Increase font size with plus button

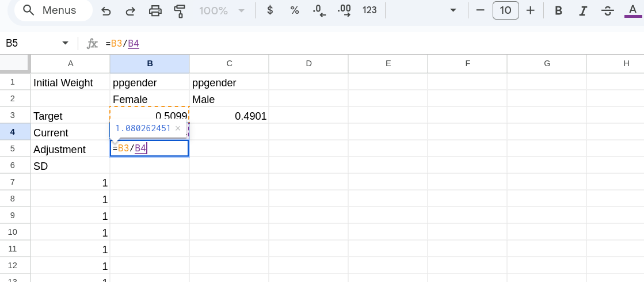531,10
